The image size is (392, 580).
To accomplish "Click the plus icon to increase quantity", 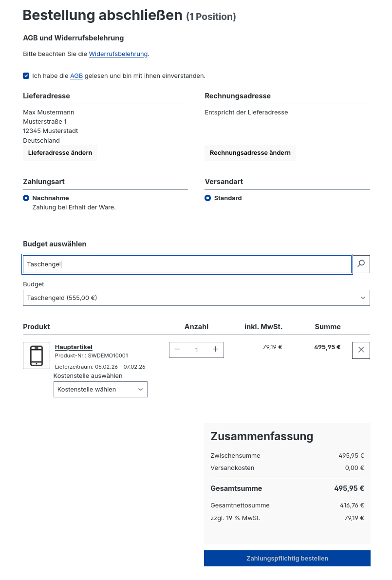I will (215, 349).
